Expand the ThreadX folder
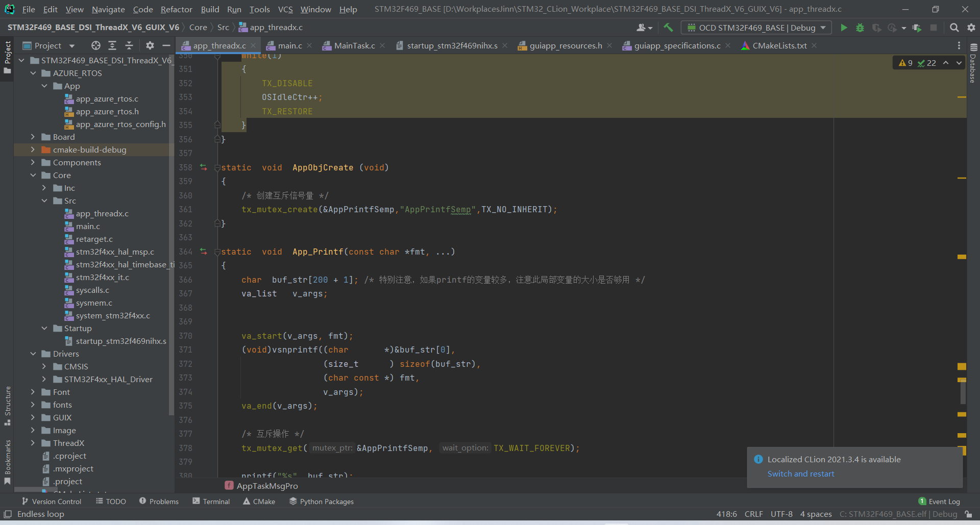This screenshot has width=980, height=525. [33, 443]
